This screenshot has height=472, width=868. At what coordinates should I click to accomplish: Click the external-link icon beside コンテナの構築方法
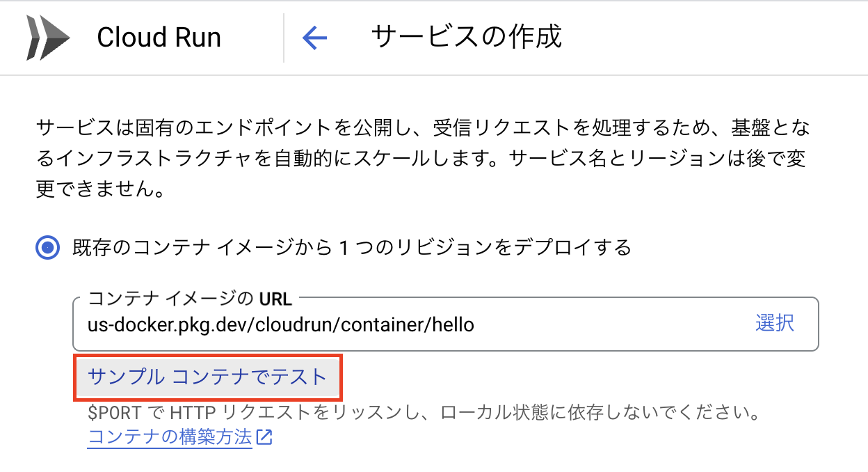[x=264, y=438]
